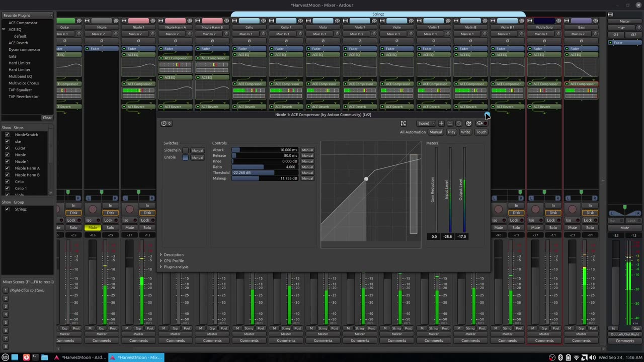Image resolution: width=644 pixels, height=362 pixels.
Task: Open Threshold automation mode dropdown
Action: (x=307, y=172)
